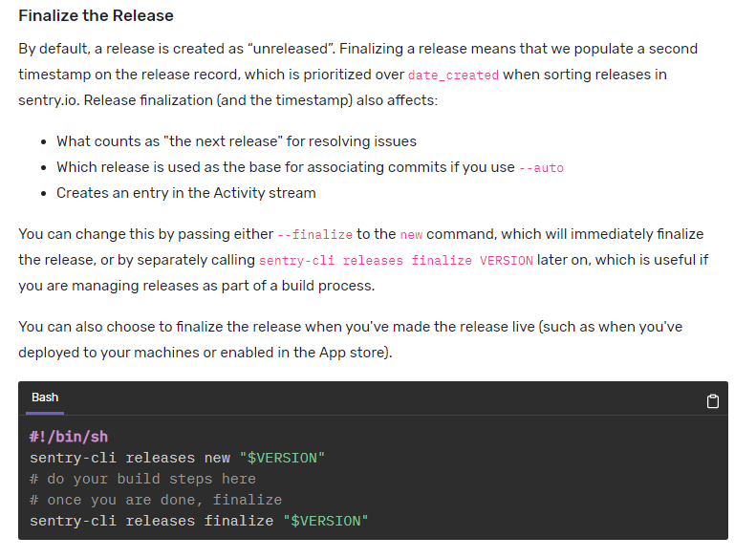Click the bullet about associating commits
The image size is (756, 558).
tap(287, 167)
